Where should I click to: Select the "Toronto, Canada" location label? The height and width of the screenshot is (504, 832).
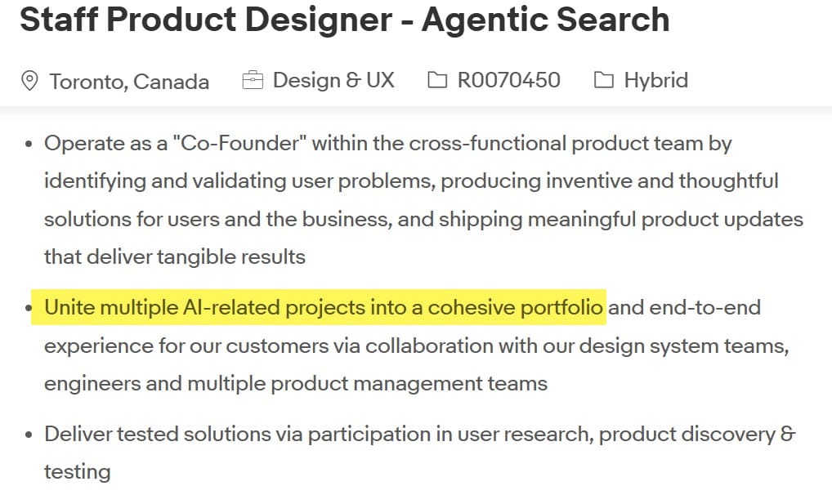click(129, 81)
